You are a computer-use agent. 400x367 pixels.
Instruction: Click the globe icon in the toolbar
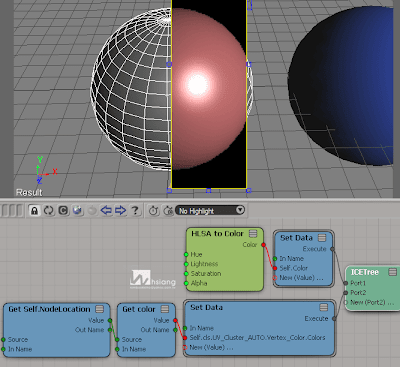[x=77, y=211]
